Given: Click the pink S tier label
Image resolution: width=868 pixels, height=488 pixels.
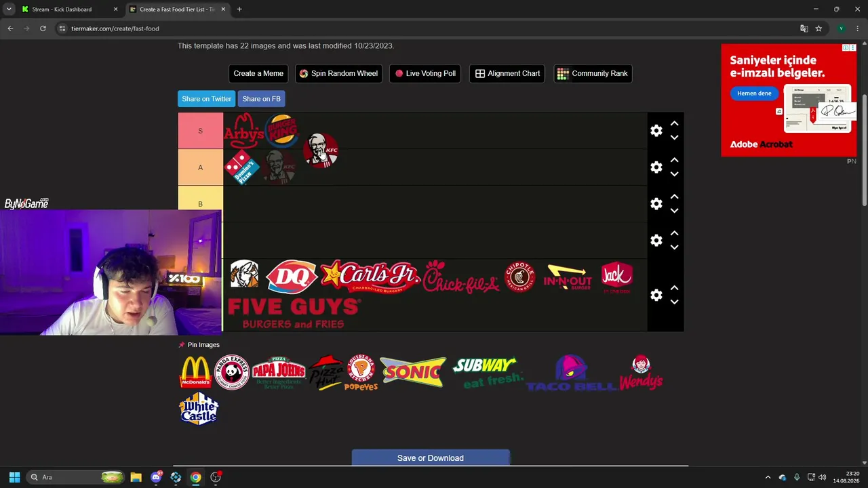Looking at the screenshot, I should click(x=200, y=131).
